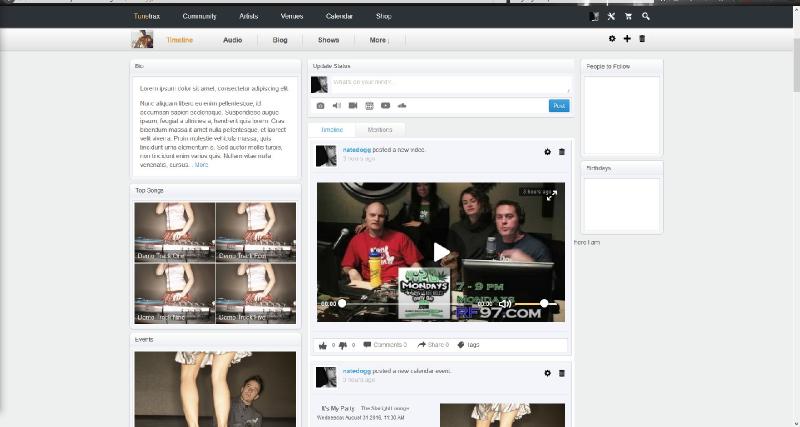
Task: Dislike the video post with thumbs down
Action: click(343, 345)
